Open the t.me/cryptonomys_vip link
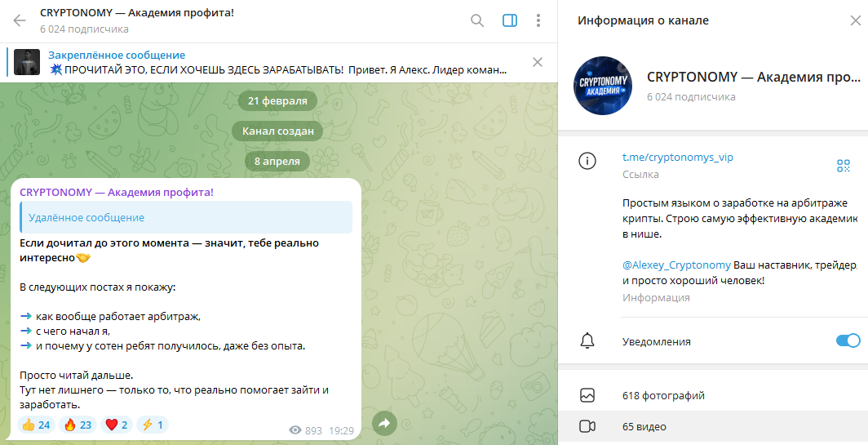 678,157
